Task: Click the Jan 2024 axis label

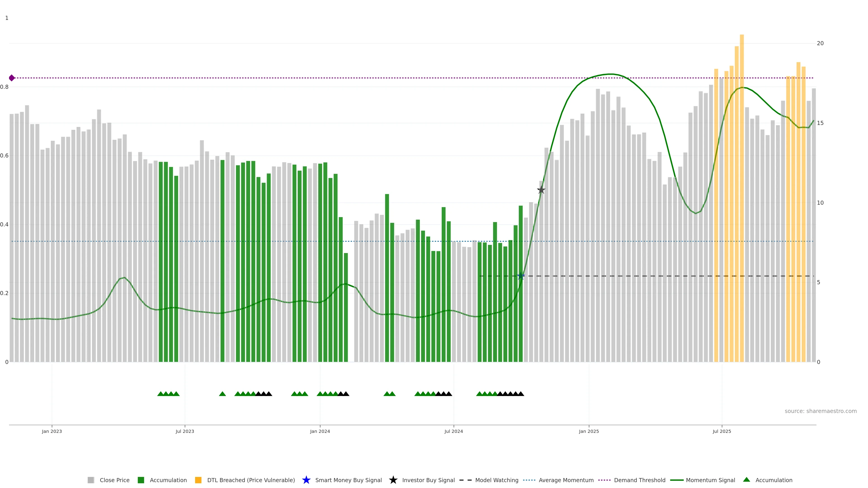Action: point(320,431)
